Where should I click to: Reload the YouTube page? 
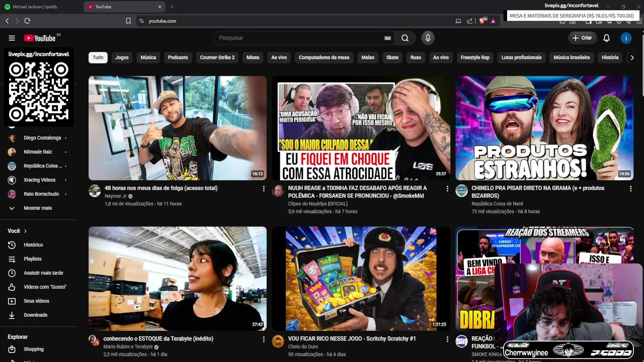click(x=27, y=21)
